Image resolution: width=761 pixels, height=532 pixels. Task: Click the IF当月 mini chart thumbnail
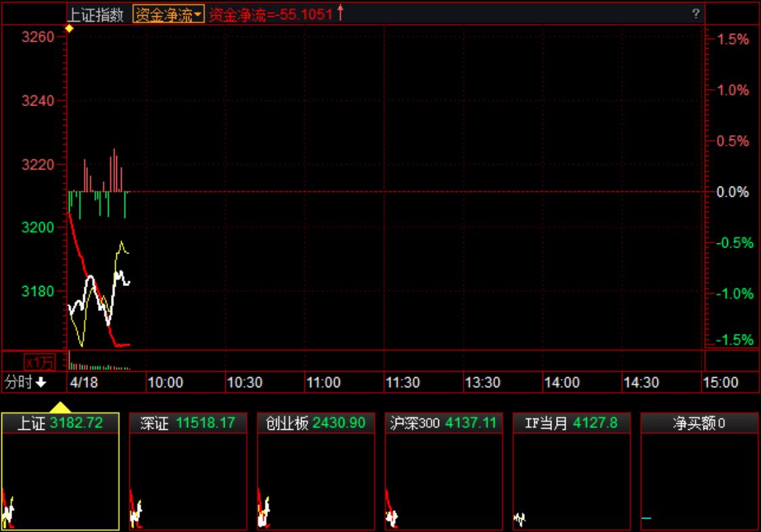pyautogui.click(x=572, y=481)
